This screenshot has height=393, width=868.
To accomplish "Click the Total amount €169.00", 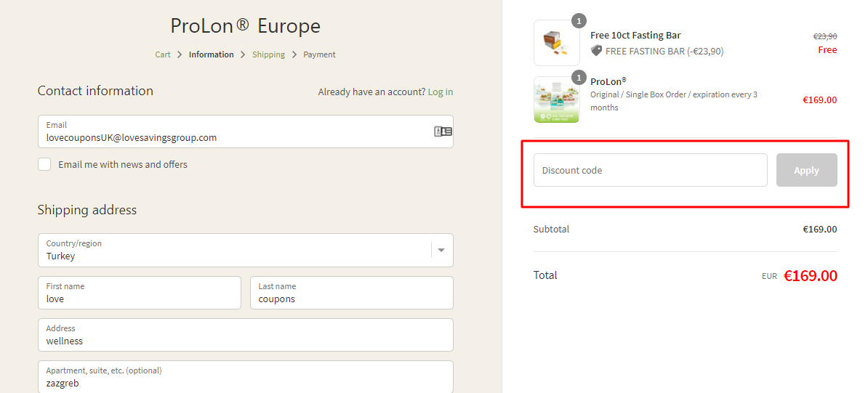I will pos(811,275).
